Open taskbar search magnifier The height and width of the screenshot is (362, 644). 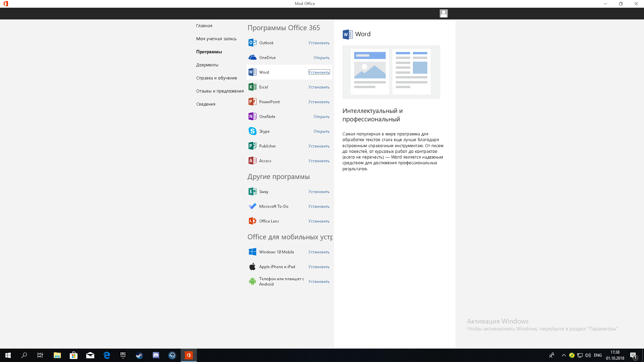(x=24, y=355)
